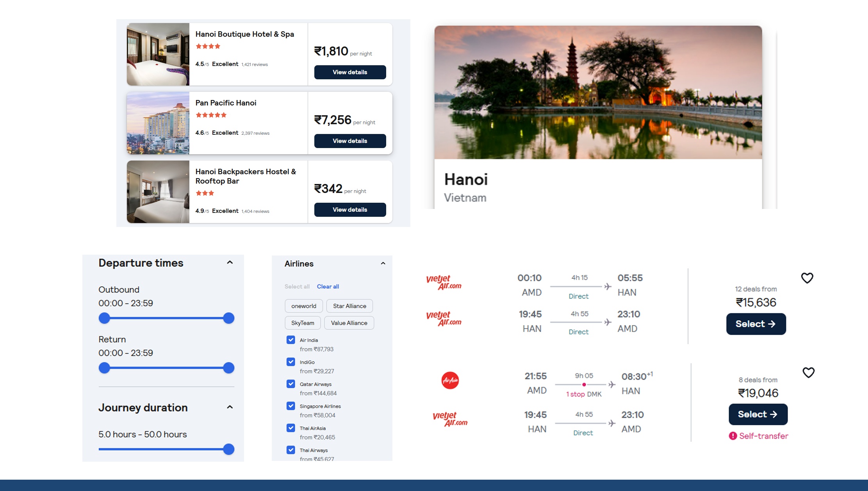The width and height of the screenshot is (868, 491).
Task: Collapse the Journey duration section
Action: pyautogui.click(x=230, y=407)
